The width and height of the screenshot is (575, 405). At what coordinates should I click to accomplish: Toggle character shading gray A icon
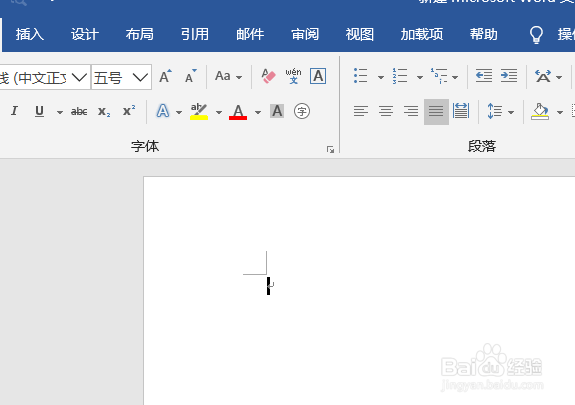click(x=277, y=111)
